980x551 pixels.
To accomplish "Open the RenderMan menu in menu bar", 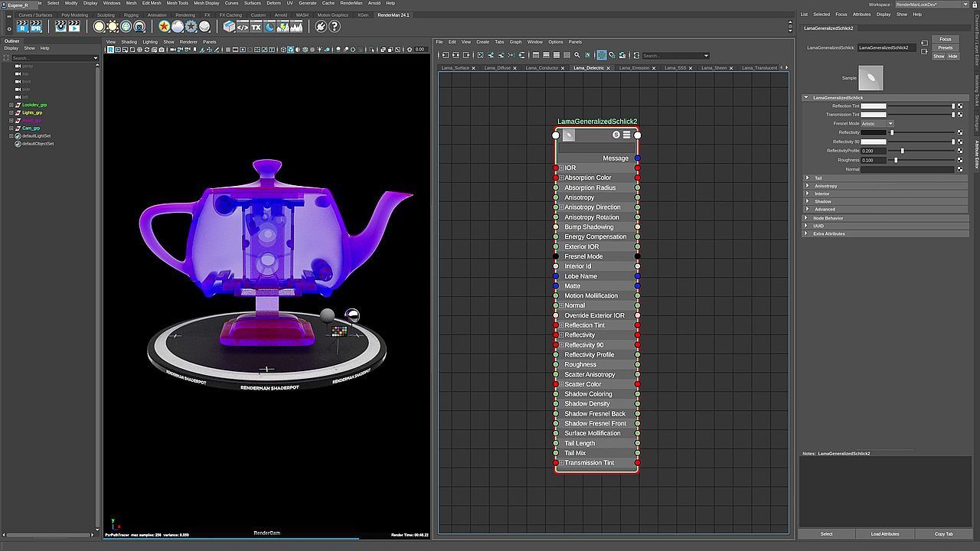I will click(351, 3).
